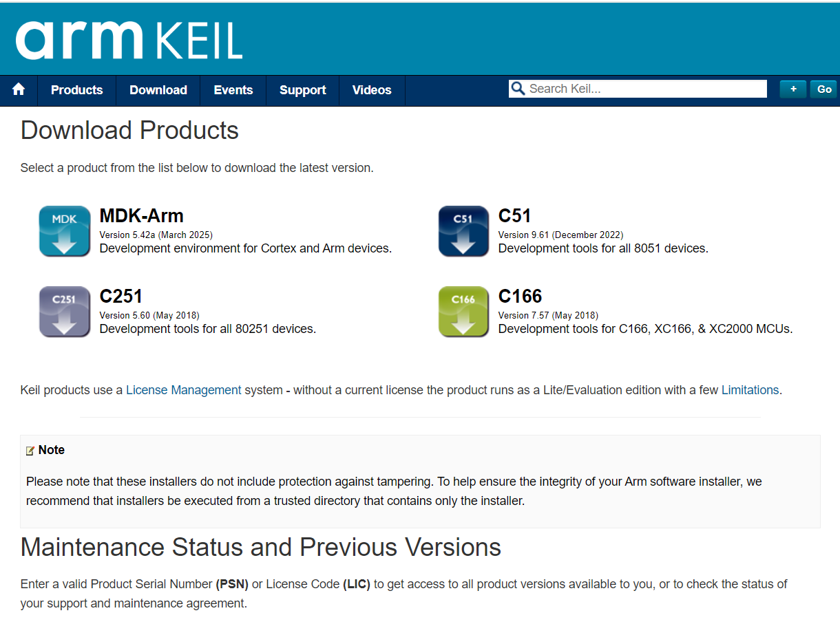Open the MDK-Arm product title link
The width and height of the screenshot is (840, 624).
point(142,216)
